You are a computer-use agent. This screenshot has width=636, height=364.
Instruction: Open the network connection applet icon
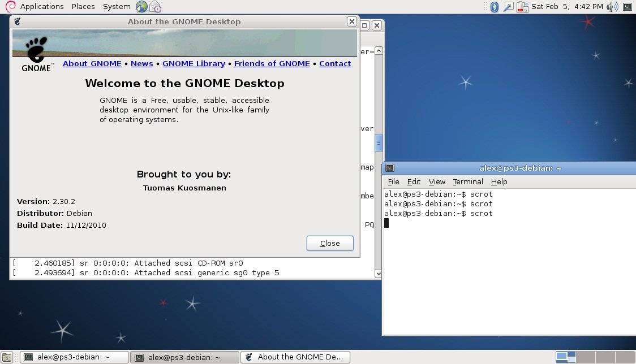pos(508,6)
